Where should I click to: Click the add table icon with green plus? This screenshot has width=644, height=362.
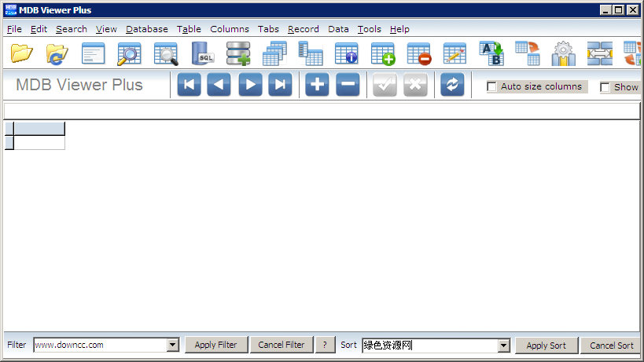(x=383, y=53)
